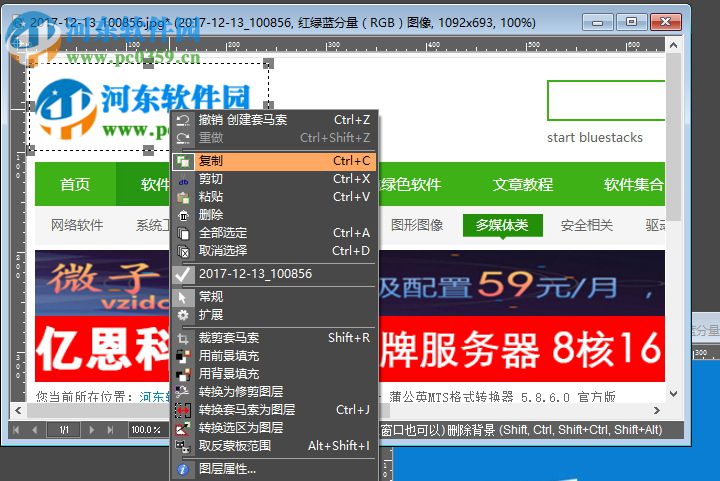Click the select-all icon beside 全部选定
720x481 pixels.
coord(183,233)
